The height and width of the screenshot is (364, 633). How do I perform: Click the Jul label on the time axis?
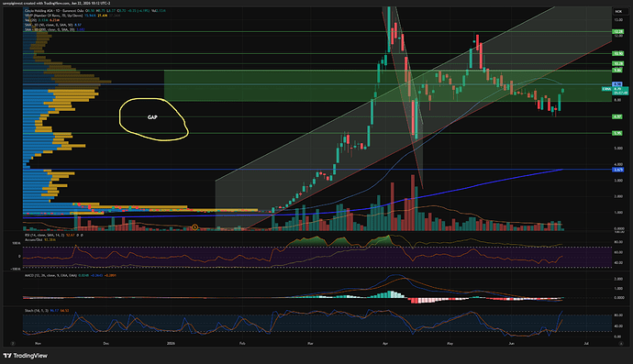(586, 344)
